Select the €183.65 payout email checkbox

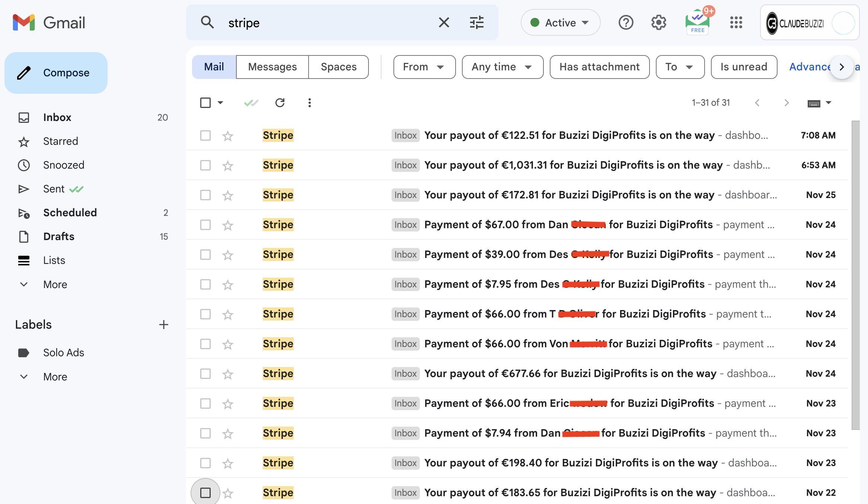(x=205, y=493)
